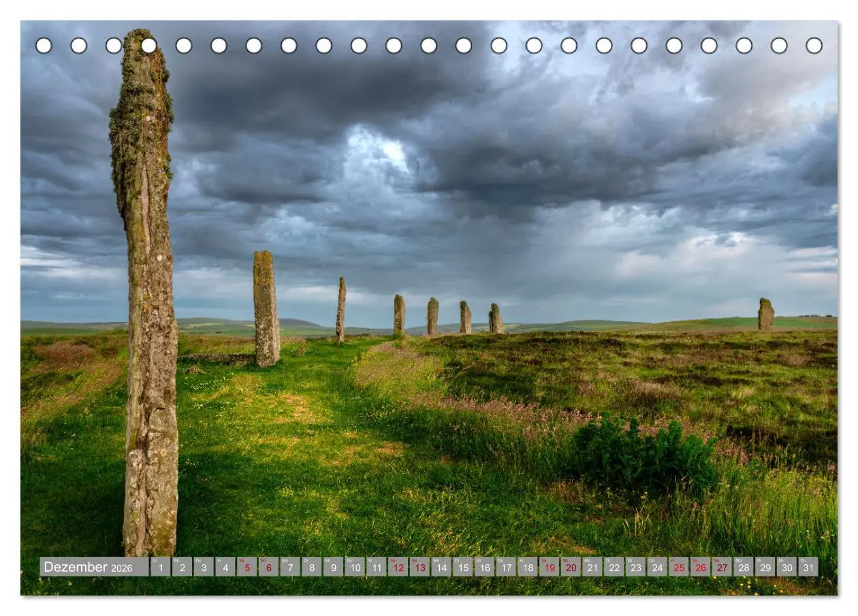The image size is (858, 616).
Task: Select red Sunday 27 cell
Action: coord(722,567)
